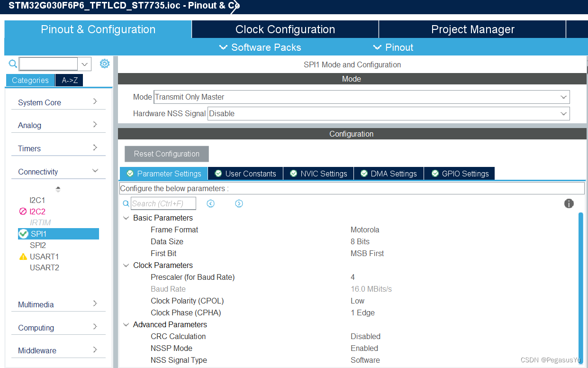
Task: Select SPI2 in the Connectivity list
Action: point(38,245)
